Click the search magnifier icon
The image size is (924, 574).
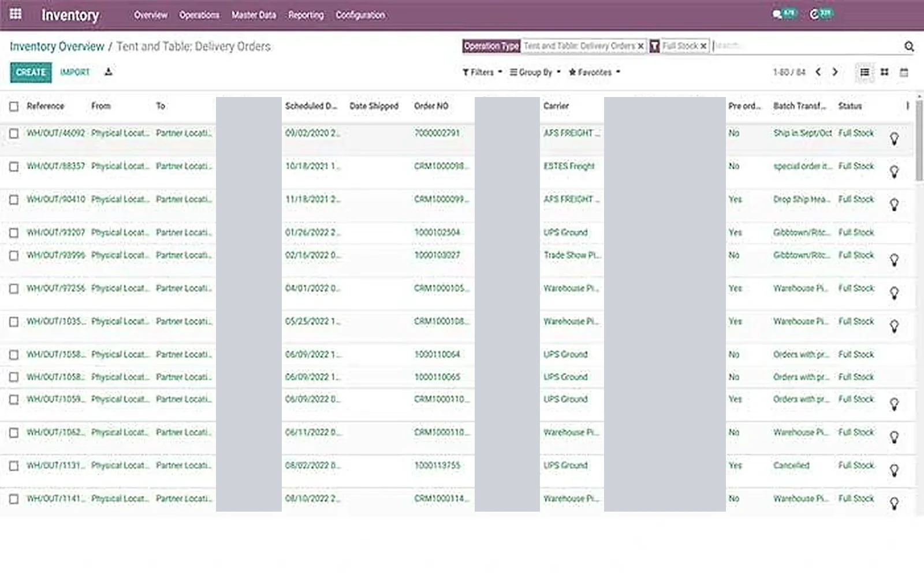[909, 46]
